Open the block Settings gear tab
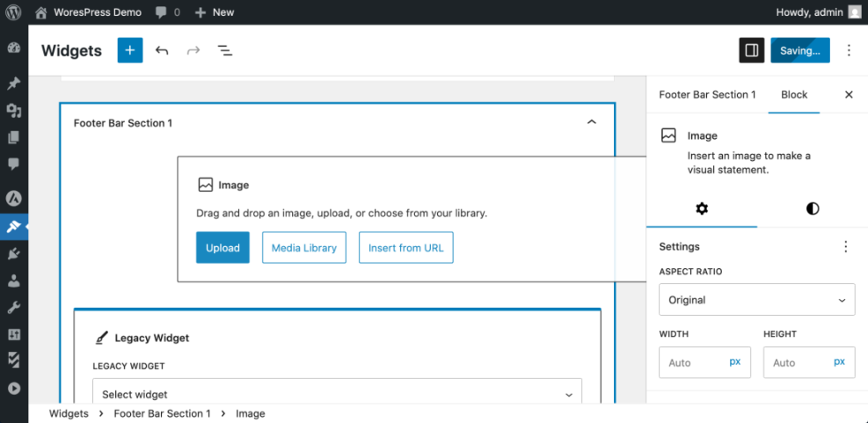 702,208
